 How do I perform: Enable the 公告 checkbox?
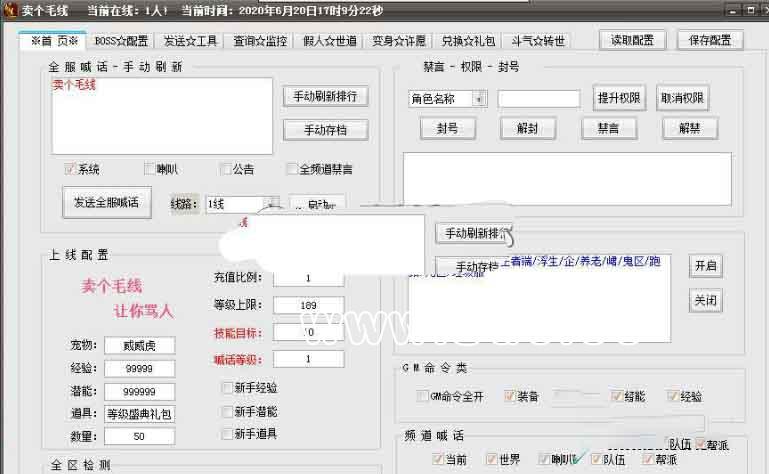[226, 169]
